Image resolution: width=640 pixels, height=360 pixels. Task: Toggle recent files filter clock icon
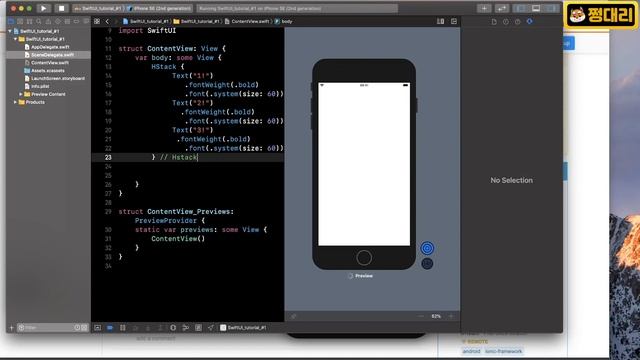tap(77, 328)
